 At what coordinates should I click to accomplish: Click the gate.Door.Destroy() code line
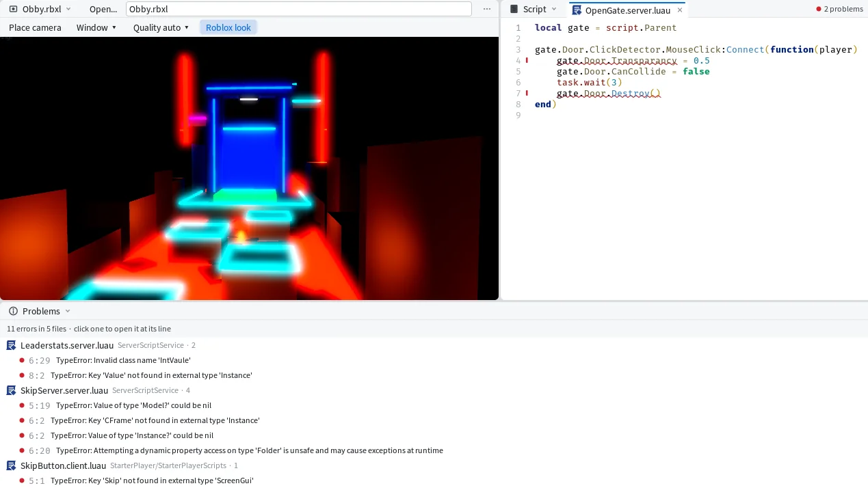click(x=608, y=93)
